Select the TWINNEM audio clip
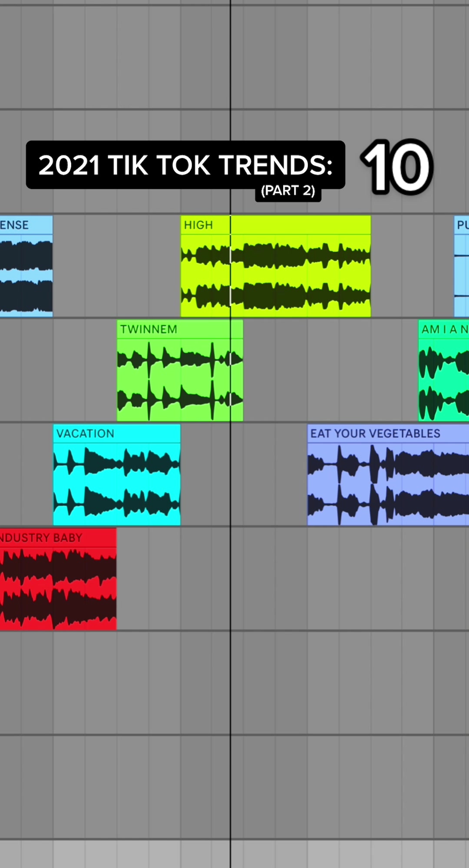 [x=180, y=371]
